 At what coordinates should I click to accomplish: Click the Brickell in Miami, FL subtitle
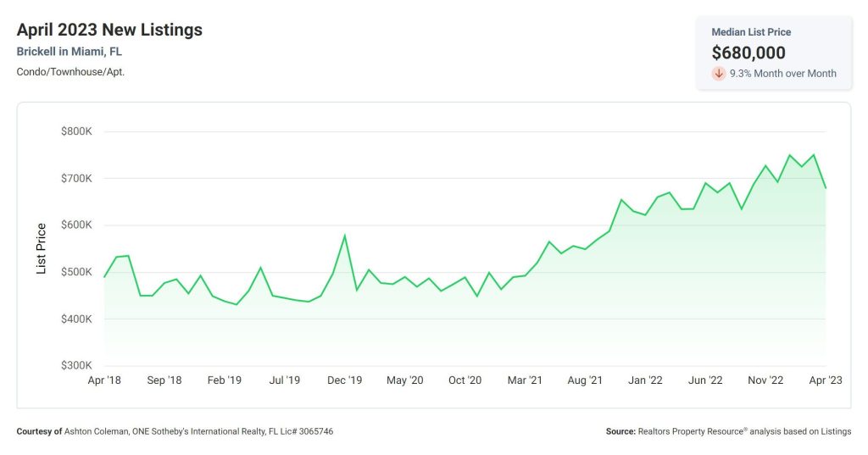pyautogui.click(x=70, y=52)
